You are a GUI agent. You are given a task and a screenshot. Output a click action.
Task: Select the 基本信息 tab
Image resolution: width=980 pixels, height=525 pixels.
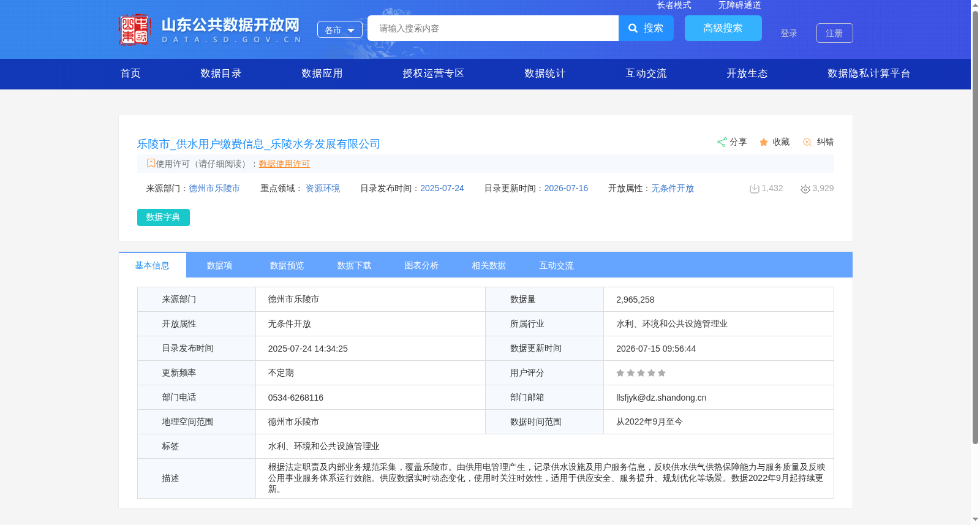[x=153, y=265]
